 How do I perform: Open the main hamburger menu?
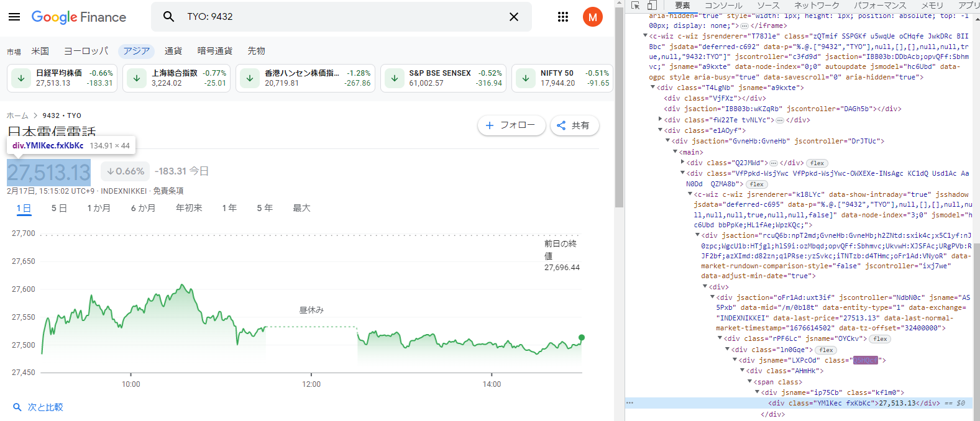(14, 17)
